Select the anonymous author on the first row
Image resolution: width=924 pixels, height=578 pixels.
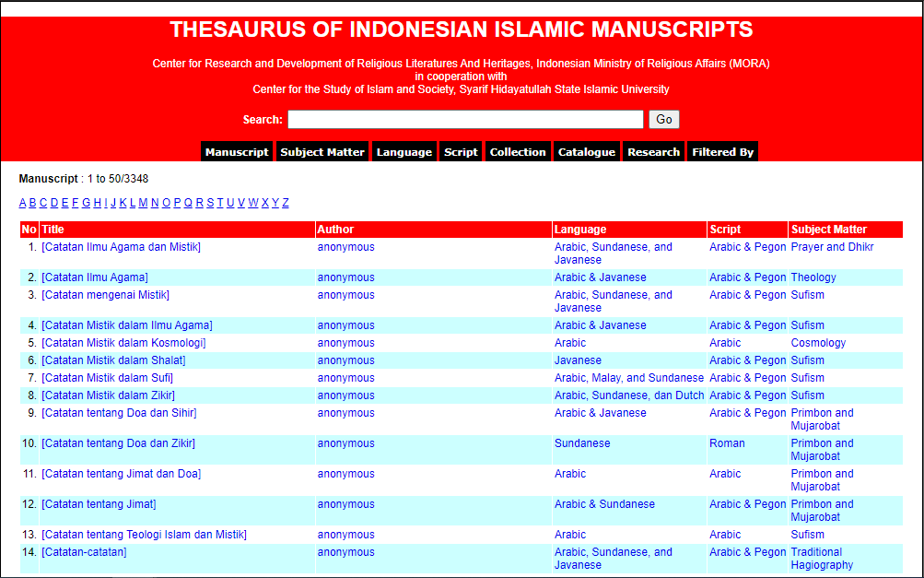[x=345, y=246]
